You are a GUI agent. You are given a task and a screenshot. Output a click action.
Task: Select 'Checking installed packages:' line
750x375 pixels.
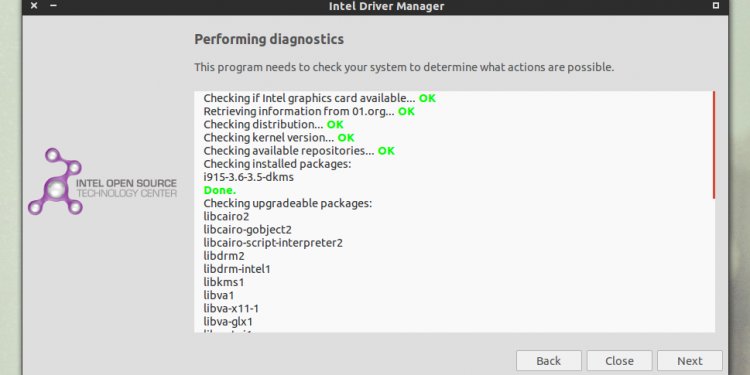tap(277, 164)
